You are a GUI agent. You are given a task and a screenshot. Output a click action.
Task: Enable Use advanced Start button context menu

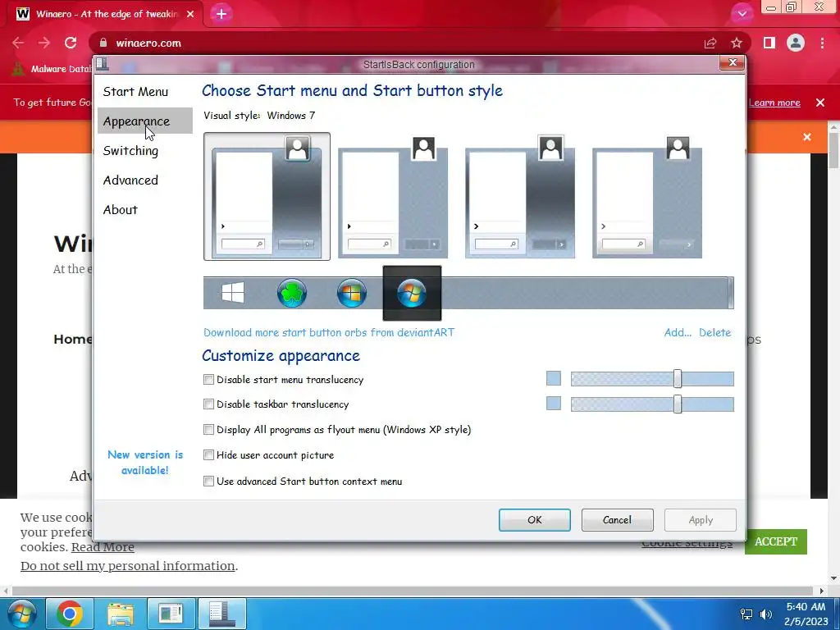point(209,481)
